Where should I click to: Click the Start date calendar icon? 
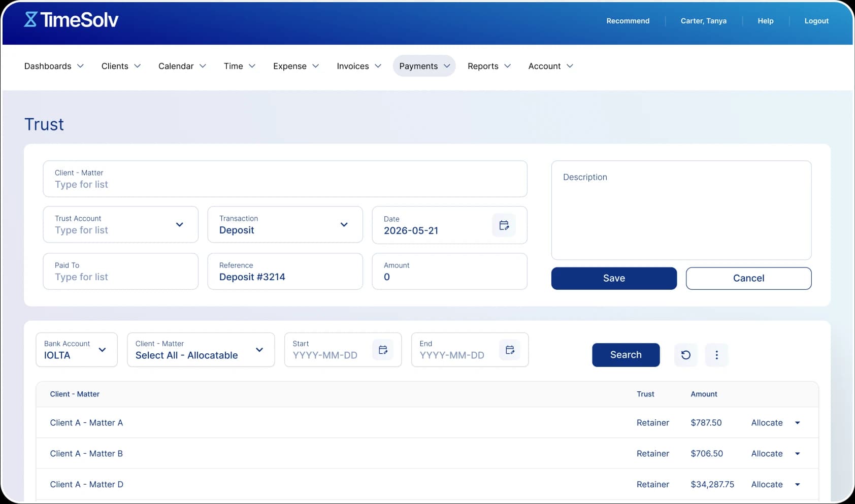(382, 349)
